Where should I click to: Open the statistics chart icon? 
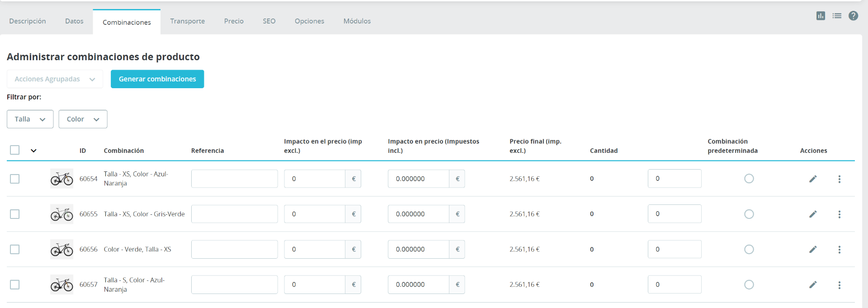(821, 16)
